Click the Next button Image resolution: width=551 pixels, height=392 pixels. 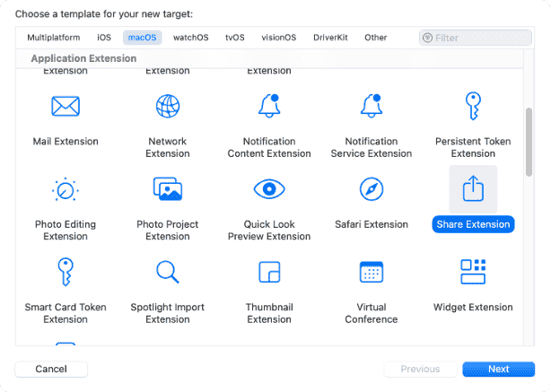click(498, 369)
